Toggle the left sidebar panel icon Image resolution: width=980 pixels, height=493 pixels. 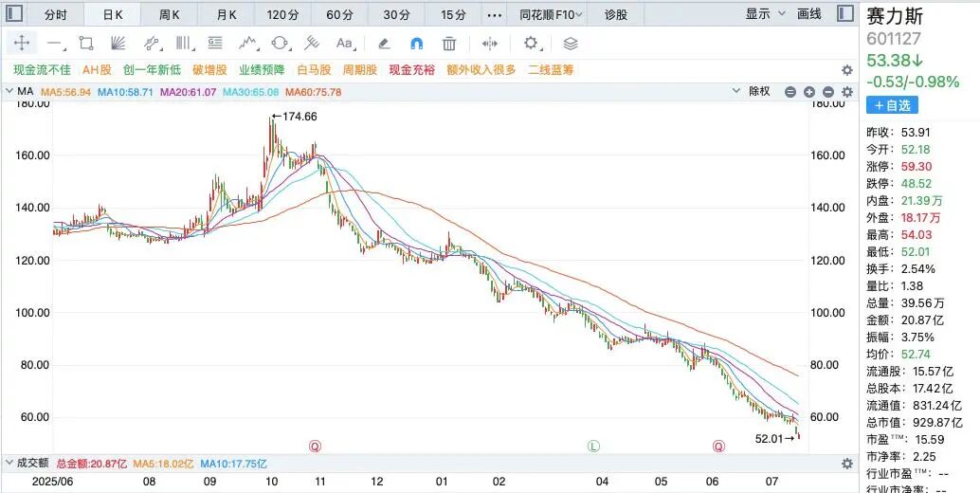[14, 13]
